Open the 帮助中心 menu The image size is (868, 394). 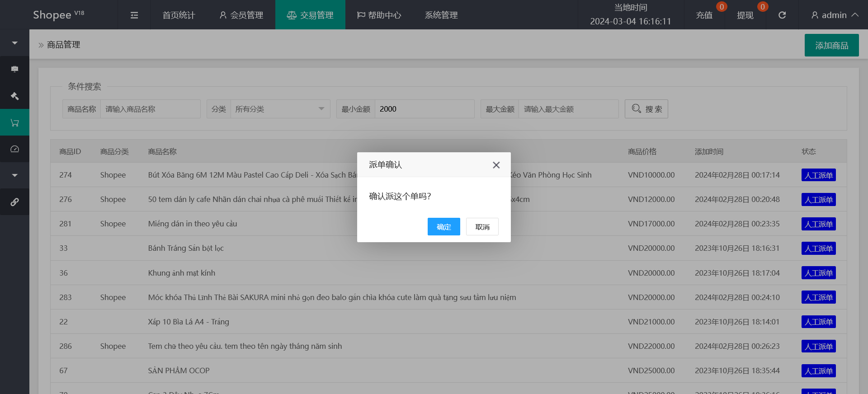tap(379, 15)
